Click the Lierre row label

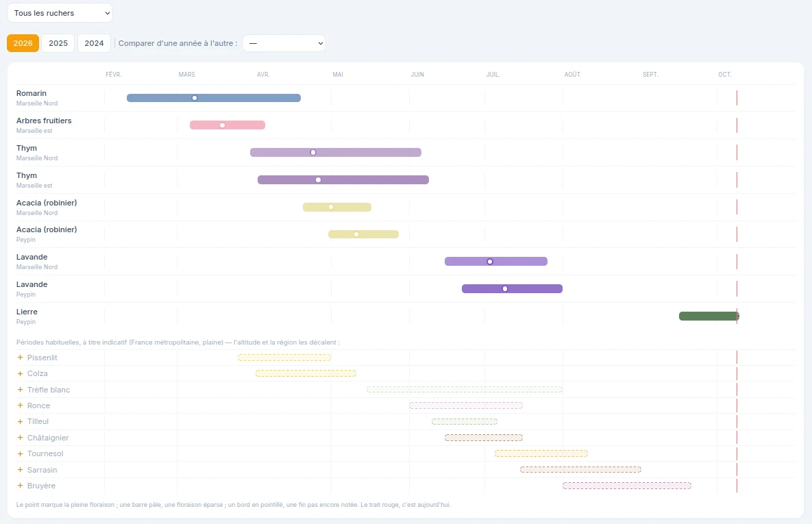point(27,312)
